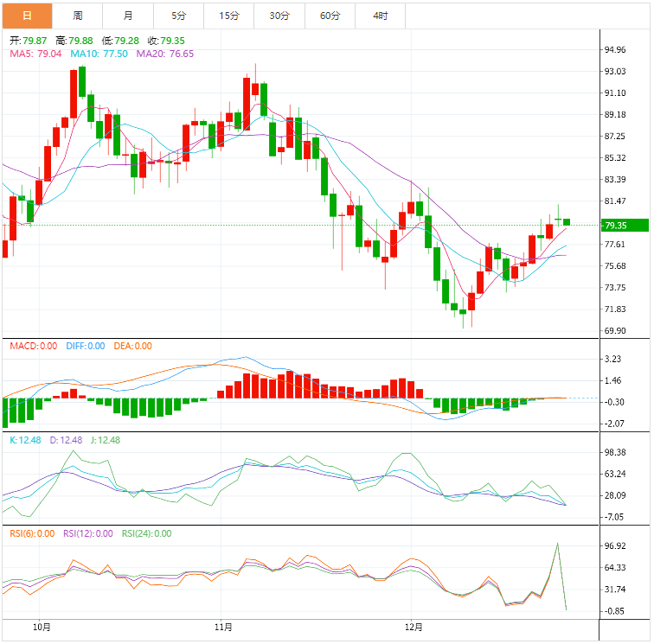
Task: Click the RSI(24):0.00 indicator label
Action: tap(146, 533)
